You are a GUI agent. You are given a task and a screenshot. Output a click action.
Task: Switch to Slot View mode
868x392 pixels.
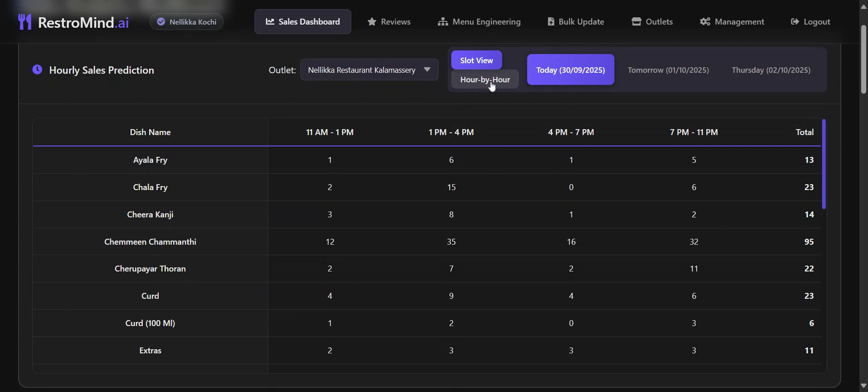[x=476, y=60]
